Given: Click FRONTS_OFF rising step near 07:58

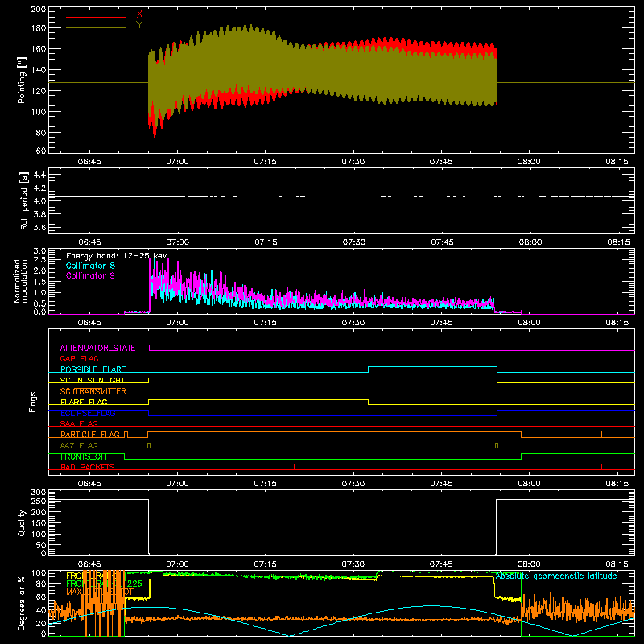Looking at the screenshot, I should pyautogui.click(x=521, y=456).
